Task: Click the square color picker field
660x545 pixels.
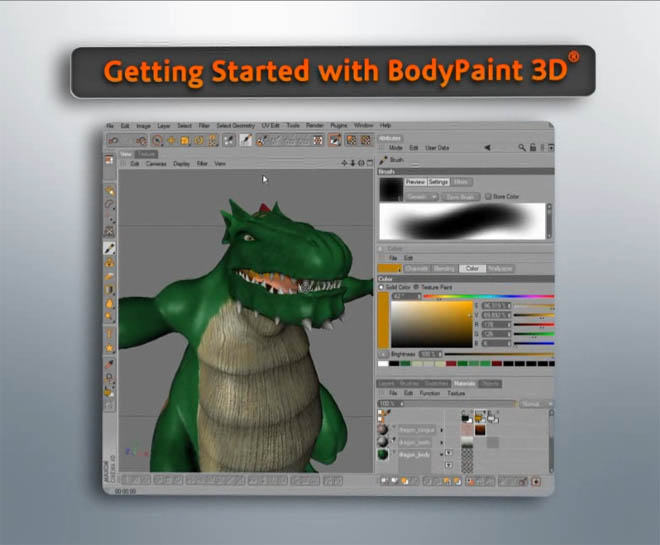Action: [432, 324]
